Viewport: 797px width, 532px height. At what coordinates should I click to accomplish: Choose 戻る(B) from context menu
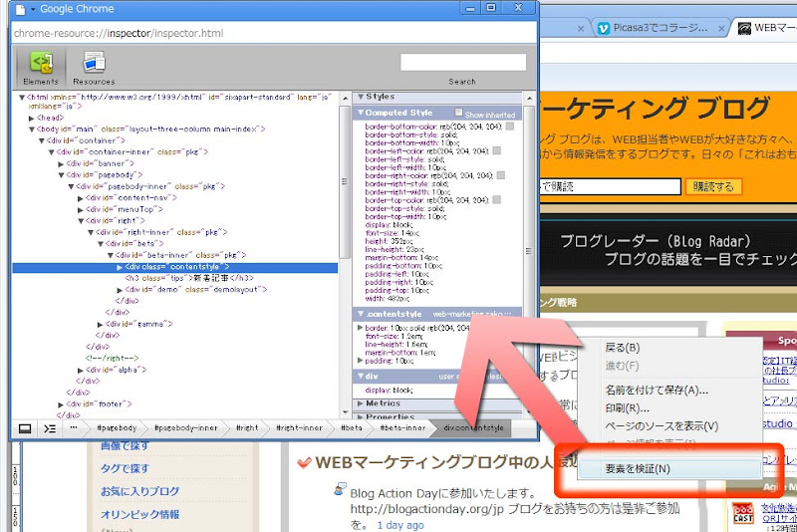click(x=622, y=348)
